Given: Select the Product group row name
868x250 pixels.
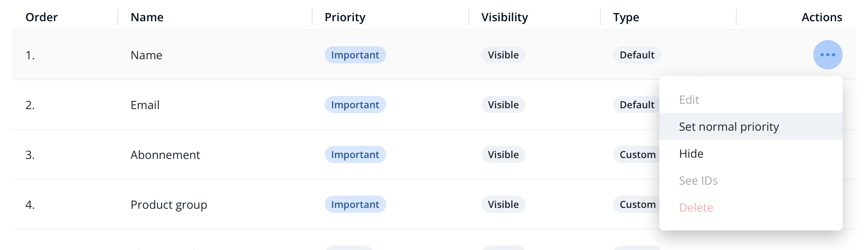Looking at the screenshot, I should [169, 205].
